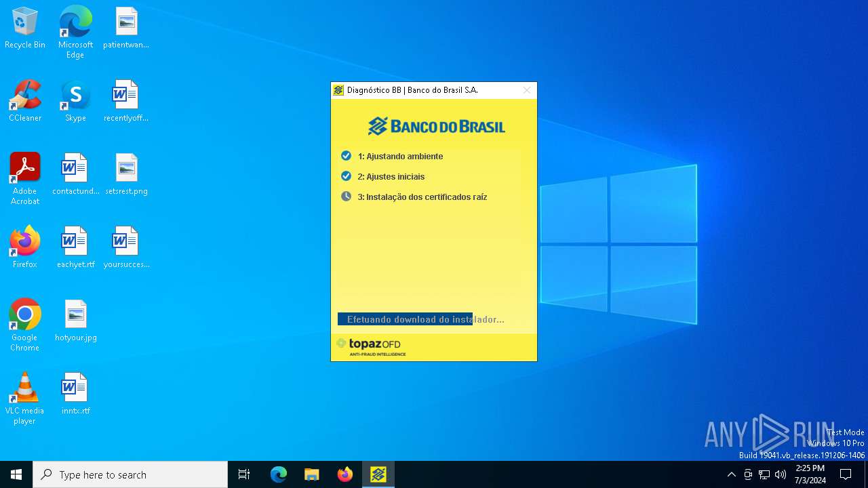
Task: Click step text '1: Ajustando ambiente'
Action: pos(400,157)
